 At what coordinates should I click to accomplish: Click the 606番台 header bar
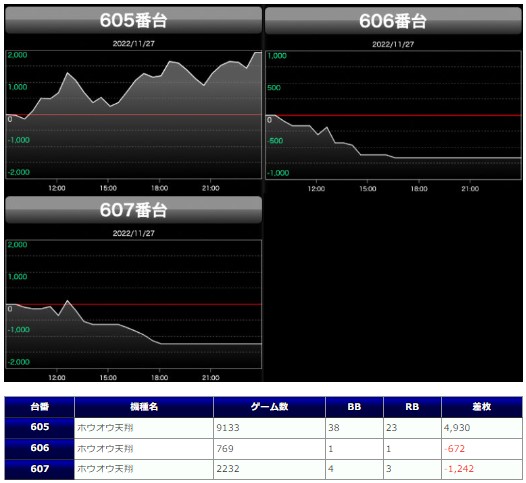coord(393,21)
